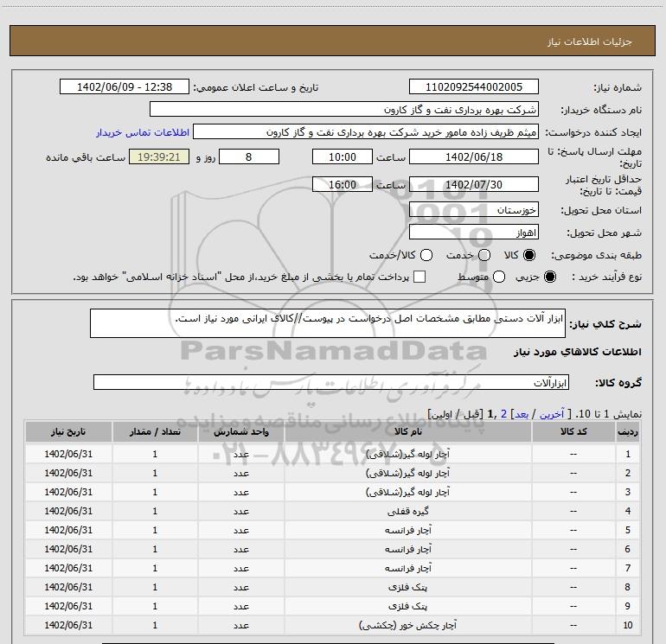Click the عدد unit cell in row 4

240,511
